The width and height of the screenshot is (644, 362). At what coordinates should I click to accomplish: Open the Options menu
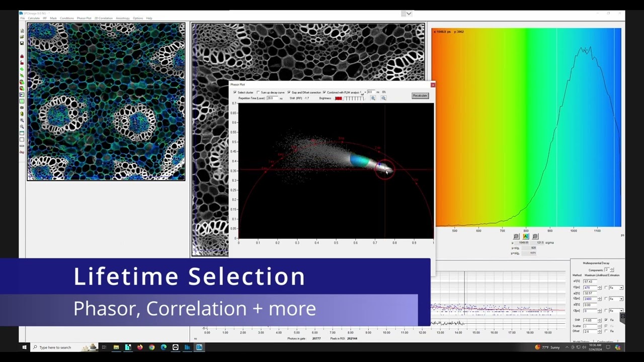pos(138,18)
